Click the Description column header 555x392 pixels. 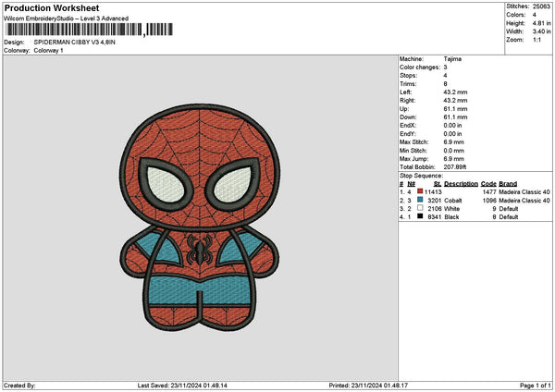pyautogui.click(x=461, y=184)
